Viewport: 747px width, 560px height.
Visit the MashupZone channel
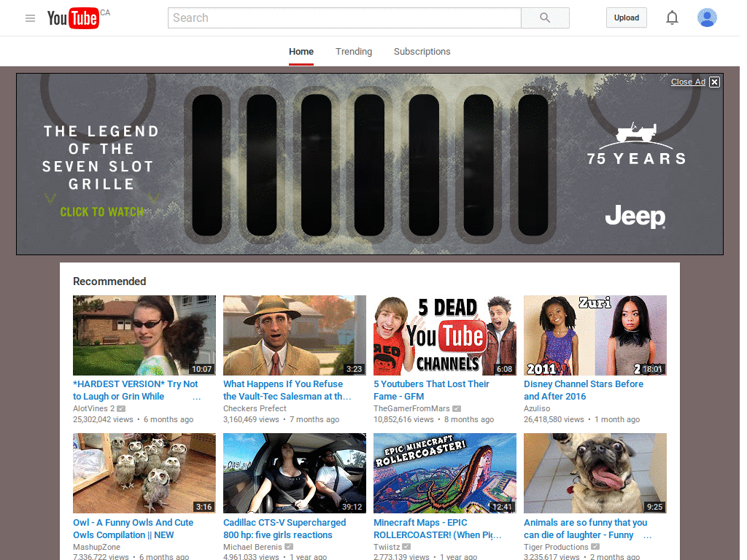tap(96, 547)
